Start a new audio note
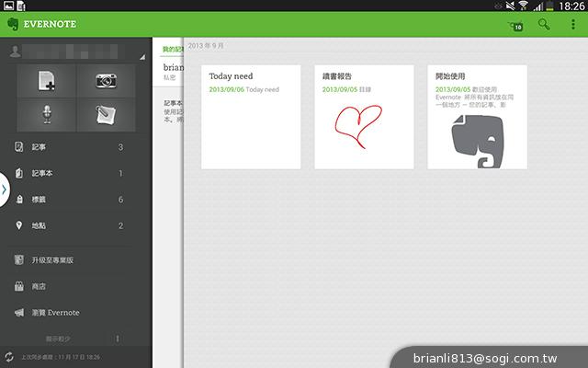 click(x=47, y=114)
